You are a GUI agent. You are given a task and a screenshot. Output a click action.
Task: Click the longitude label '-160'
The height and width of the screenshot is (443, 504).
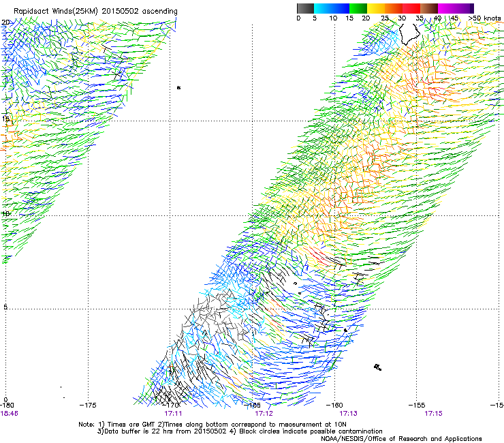(x=334, y=405)
